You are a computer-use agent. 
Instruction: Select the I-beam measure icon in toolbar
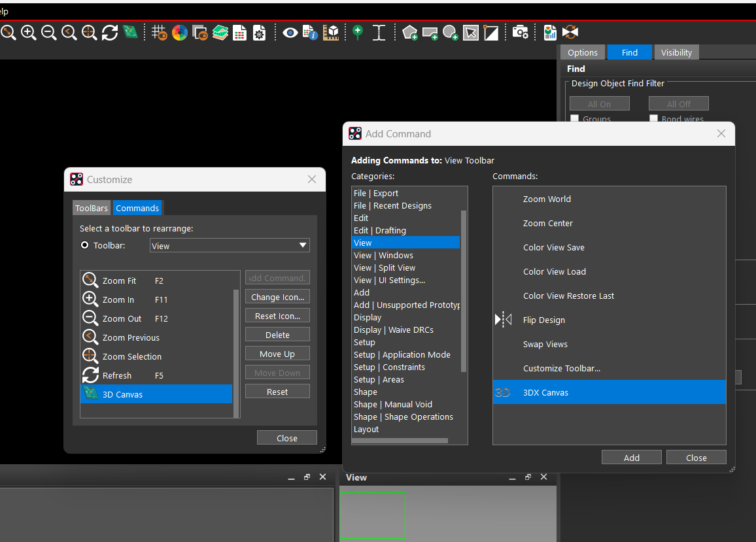point(379,32)
